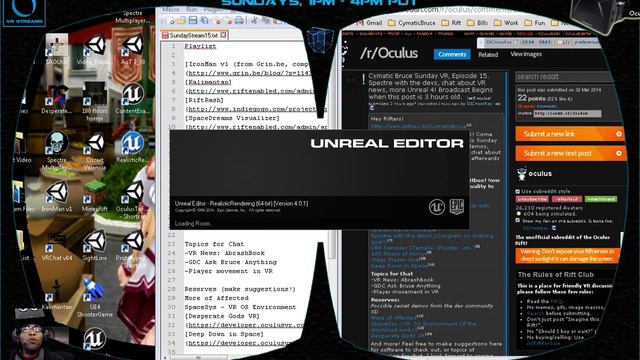Open the Macro menu in Notepad++
The image size is (640, 360).
(171, 9)
